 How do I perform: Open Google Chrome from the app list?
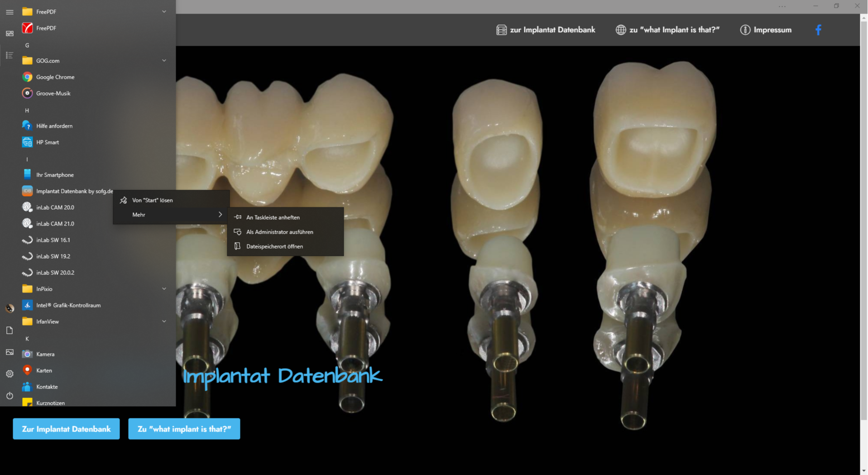(x=55, y=77)
